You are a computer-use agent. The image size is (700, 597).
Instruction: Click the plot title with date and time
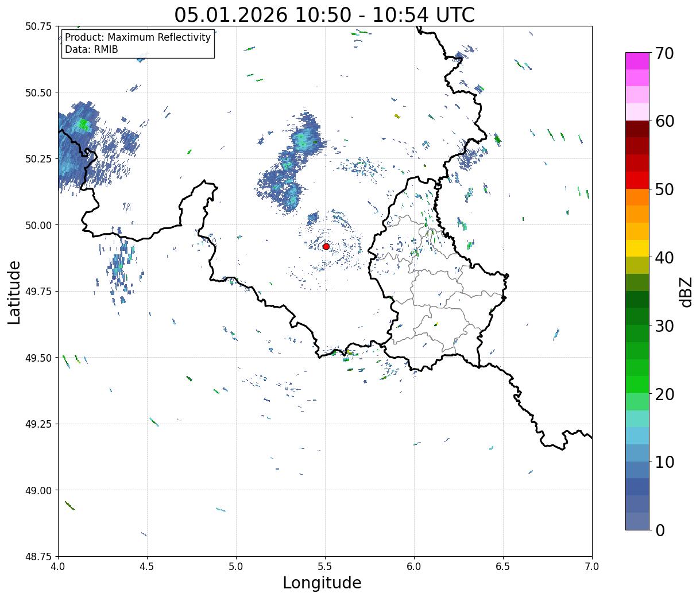pos(324,14)
